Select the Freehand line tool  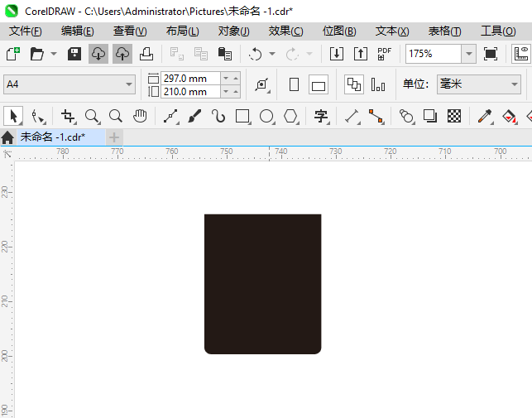[170, 116]
